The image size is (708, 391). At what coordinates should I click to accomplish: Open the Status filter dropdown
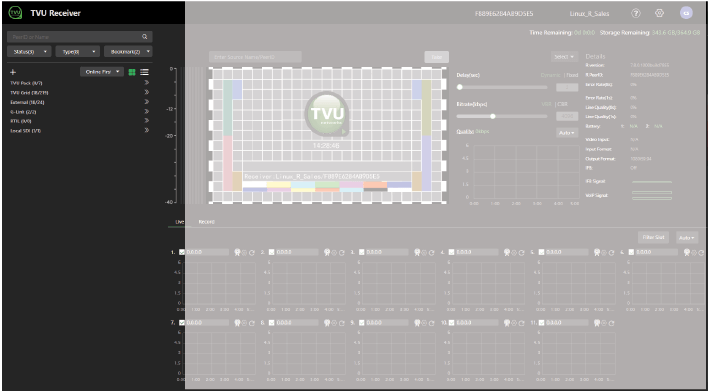pyautogui.click(x=29, y=51)
